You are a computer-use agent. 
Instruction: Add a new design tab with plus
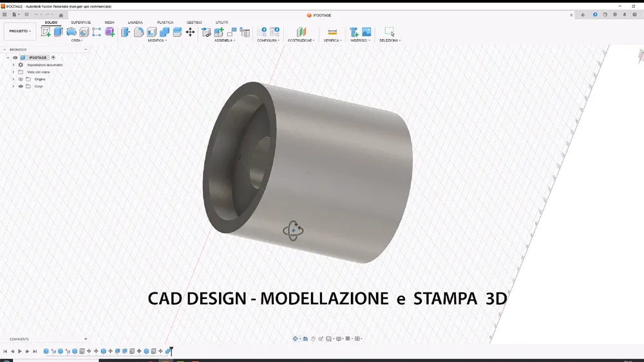(582, 15)
